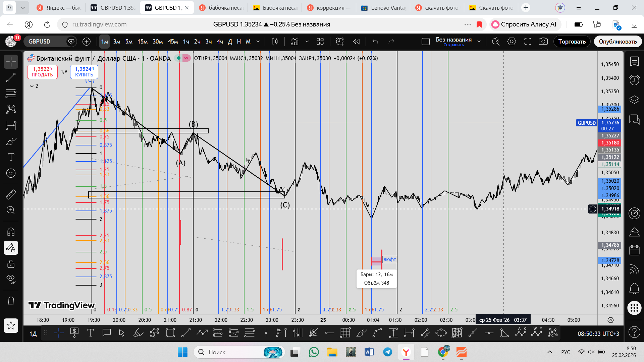Select the trend line drawing tool
Image resolution: width=644 pixels, height=362 pixels.
(x=11, y=77)
